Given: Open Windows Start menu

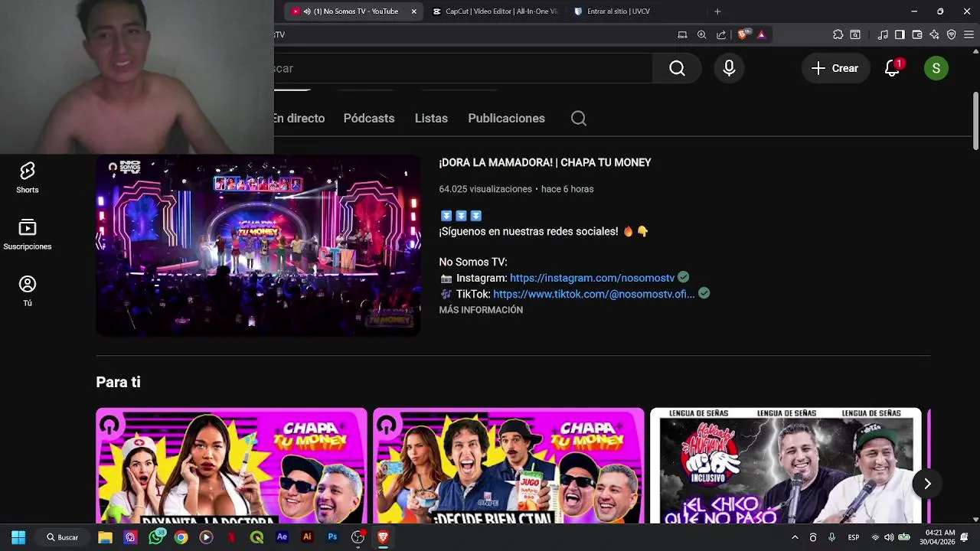Looking at the screenshot, I should click(x=18, y=537).
